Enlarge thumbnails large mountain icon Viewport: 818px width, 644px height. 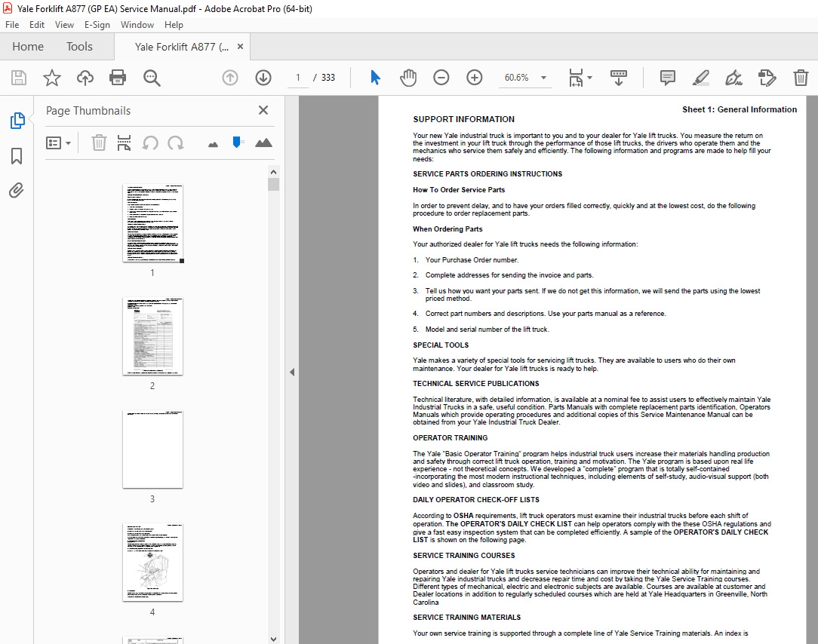(x=263, y=143)
